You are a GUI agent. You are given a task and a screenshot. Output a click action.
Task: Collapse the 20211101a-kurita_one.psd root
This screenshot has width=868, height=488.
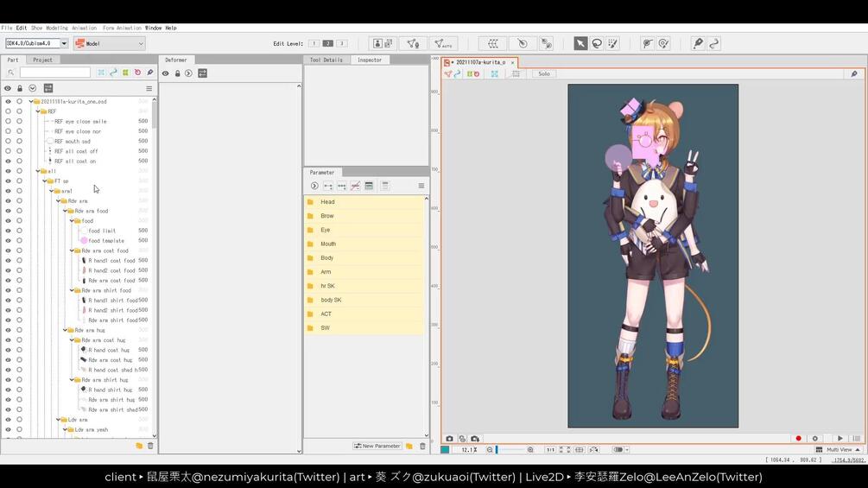coord(32,101)
